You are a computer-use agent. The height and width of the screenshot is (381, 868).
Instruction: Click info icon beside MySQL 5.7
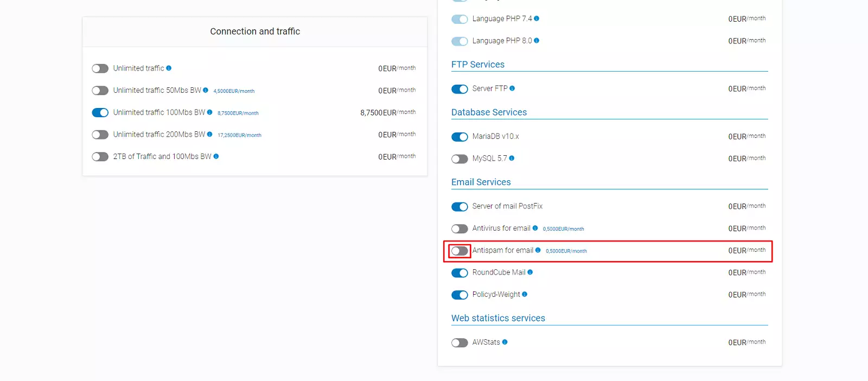pos(512,158)
